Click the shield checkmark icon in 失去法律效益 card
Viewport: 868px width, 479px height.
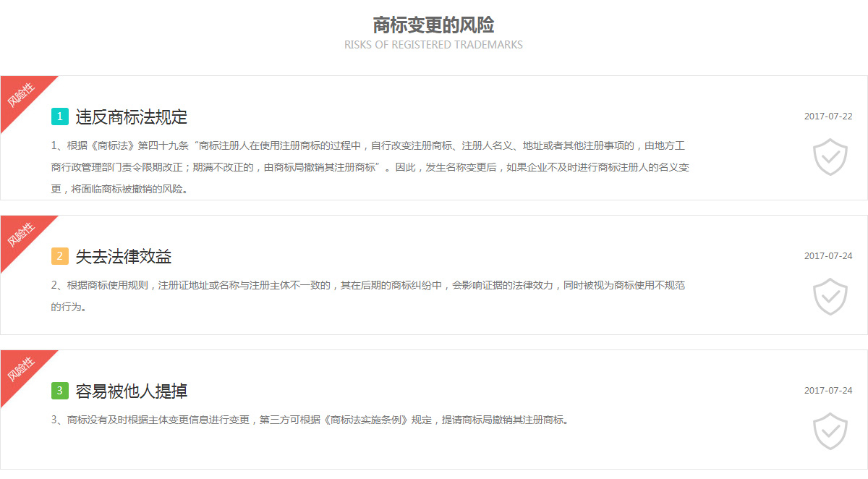(830, 297)
